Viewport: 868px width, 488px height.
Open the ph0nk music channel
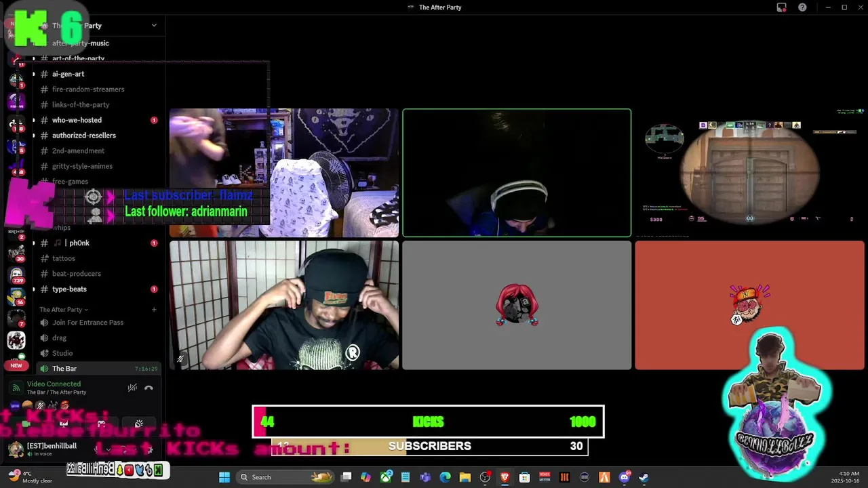99,243
